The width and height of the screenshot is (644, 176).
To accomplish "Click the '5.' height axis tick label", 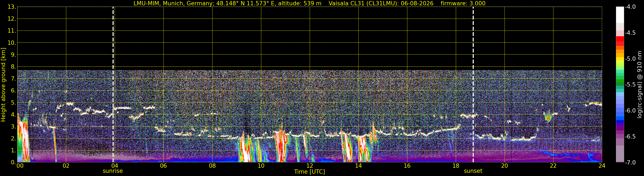I will (13, 103).
